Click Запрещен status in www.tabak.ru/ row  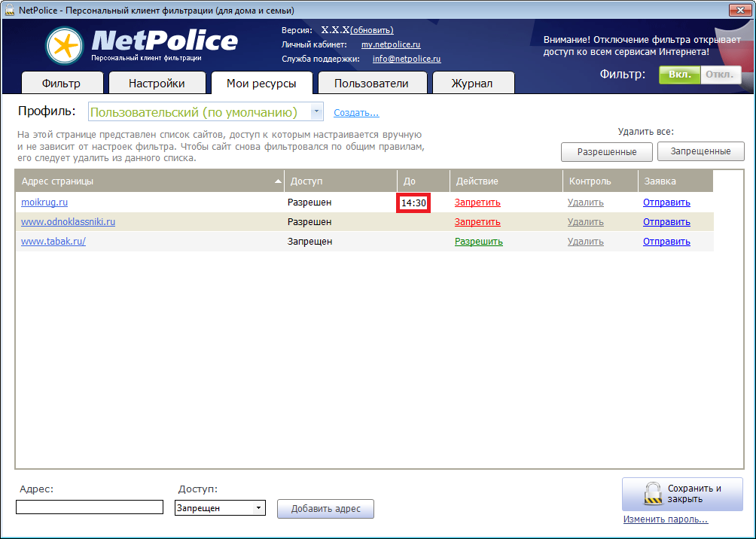pyautogui.click(x=310, y=242)
